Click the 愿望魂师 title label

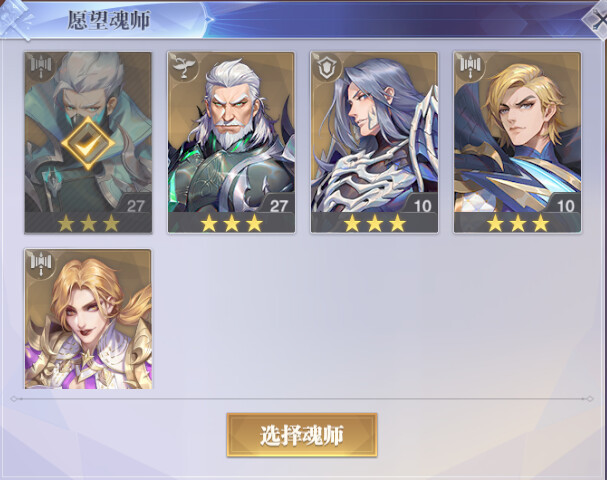[108, 20]
